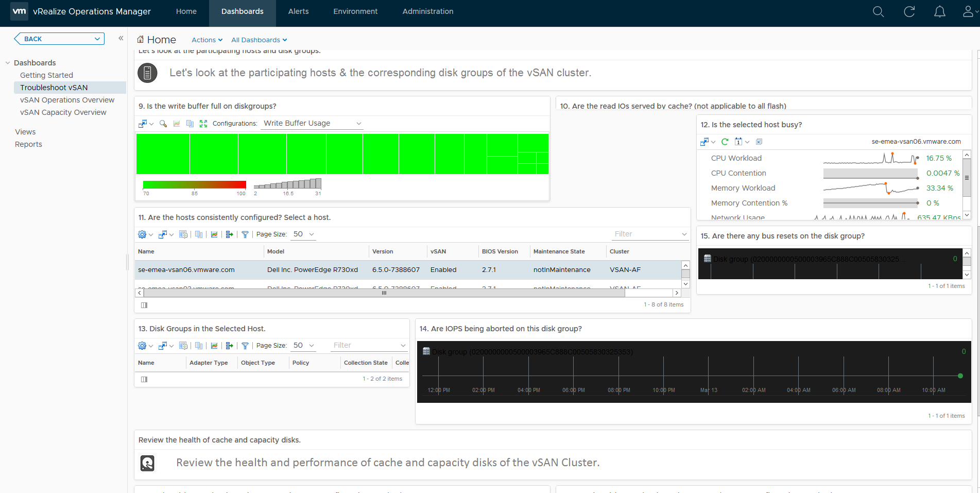Open the Alerts tab
980x493 pixels.
pos(298,11)
